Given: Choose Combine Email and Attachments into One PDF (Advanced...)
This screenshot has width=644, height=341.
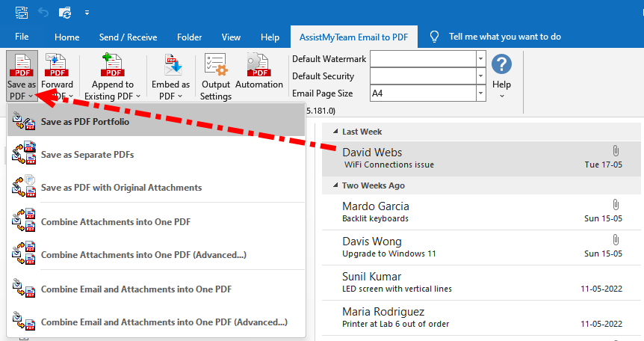Looking at the screenshot, I should (x=156, y=322).
